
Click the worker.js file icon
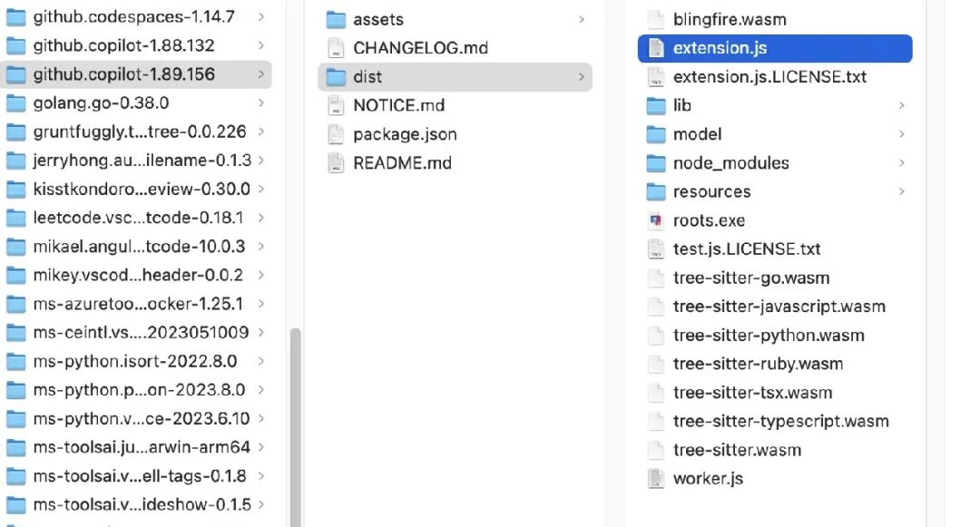click(x=656, y=479)
